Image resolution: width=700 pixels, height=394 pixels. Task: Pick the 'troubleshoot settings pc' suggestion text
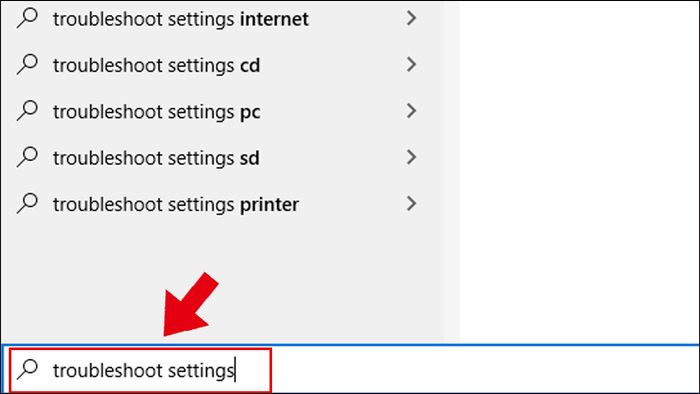coord(156,112)
